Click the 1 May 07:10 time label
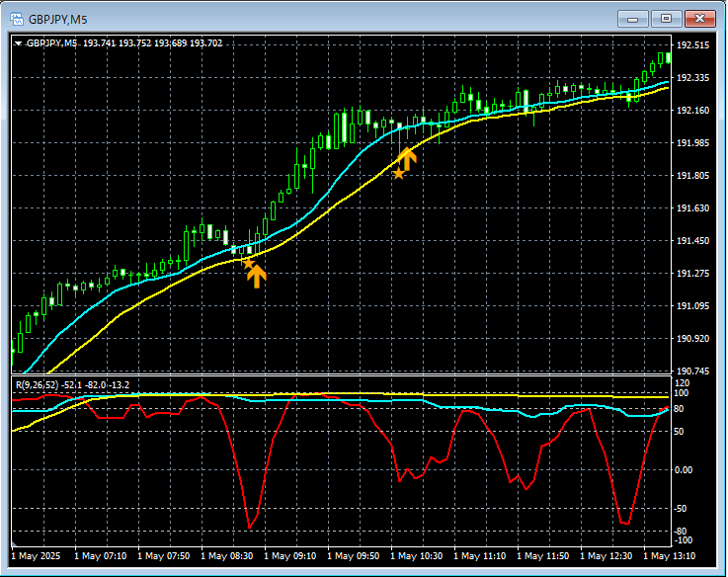This screenshot has height=577, width=728. [x=101, y=556]
